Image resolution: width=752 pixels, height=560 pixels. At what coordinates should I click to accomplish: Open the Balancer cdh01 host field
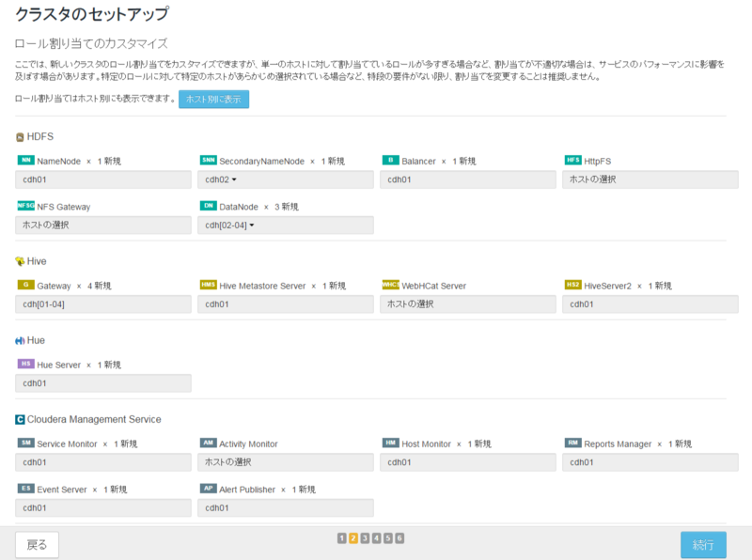[467, 179]
